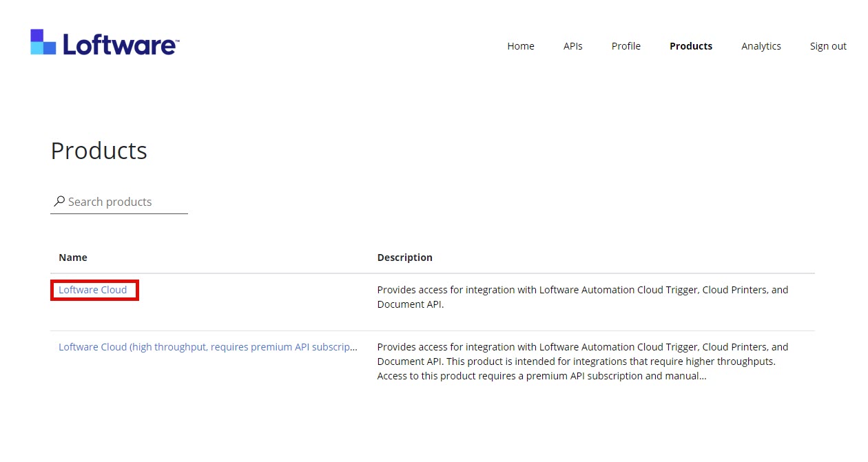The image size is (868, 462).
Task: Go to the Home page
Action: [520, 46]
